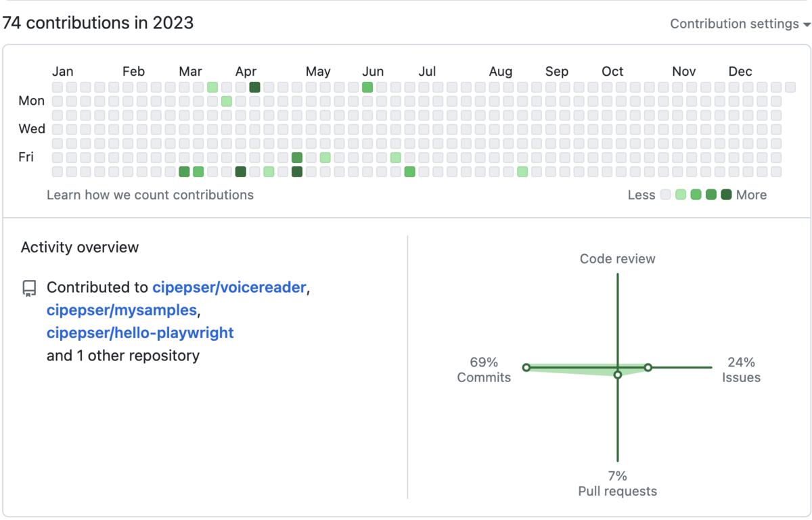Click the Activity overview heading
The width and height of the screenshot is (812, 520).
click(x=80, y=247)
